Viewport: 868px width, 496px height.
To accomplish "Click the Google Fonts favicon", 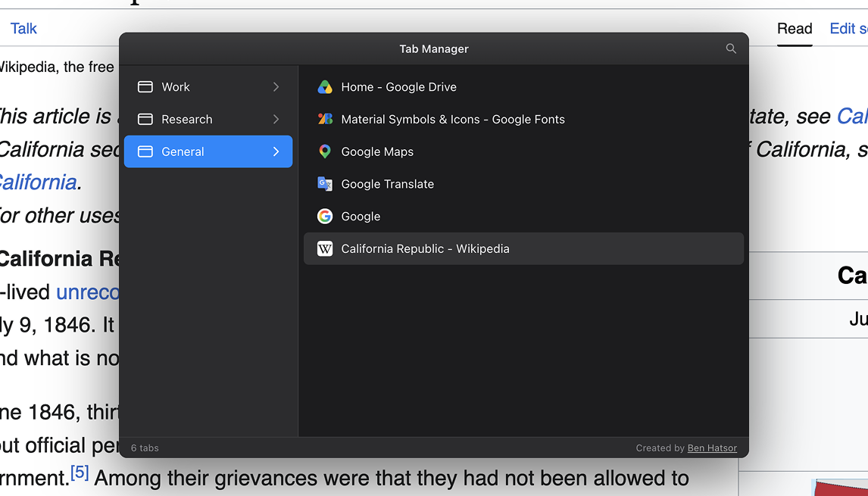I will tap(325, 119).
